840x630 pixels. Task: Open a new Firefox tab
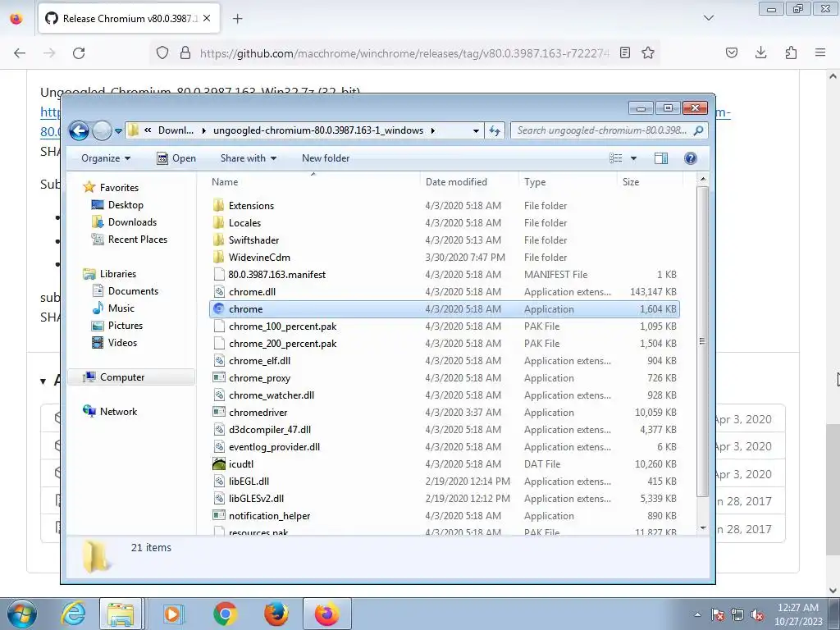coord(237,19)
